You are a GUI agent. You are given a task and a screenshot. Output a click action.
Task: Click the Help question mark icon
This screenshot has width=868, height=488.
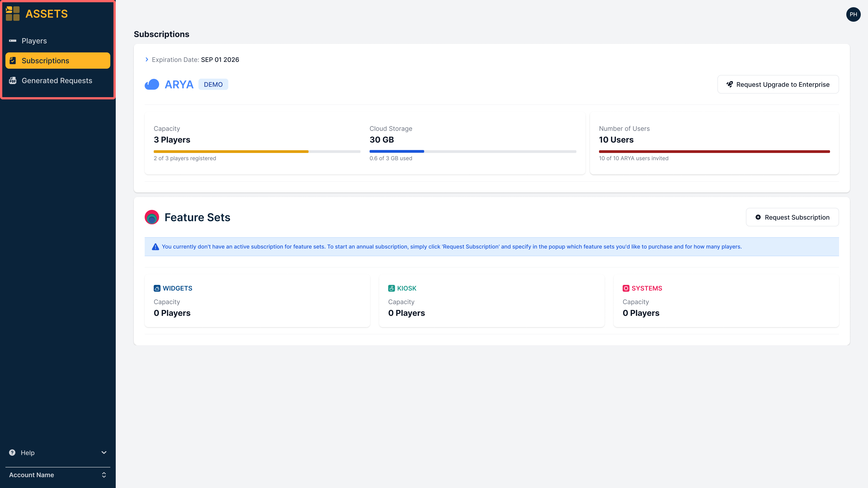click(x=12, y=453)
